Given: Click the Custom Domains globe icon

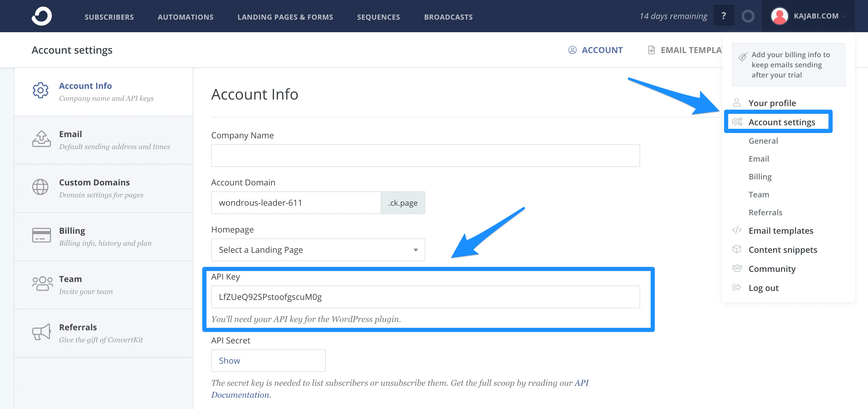Looking at the screenshot, I should [41, 187].
